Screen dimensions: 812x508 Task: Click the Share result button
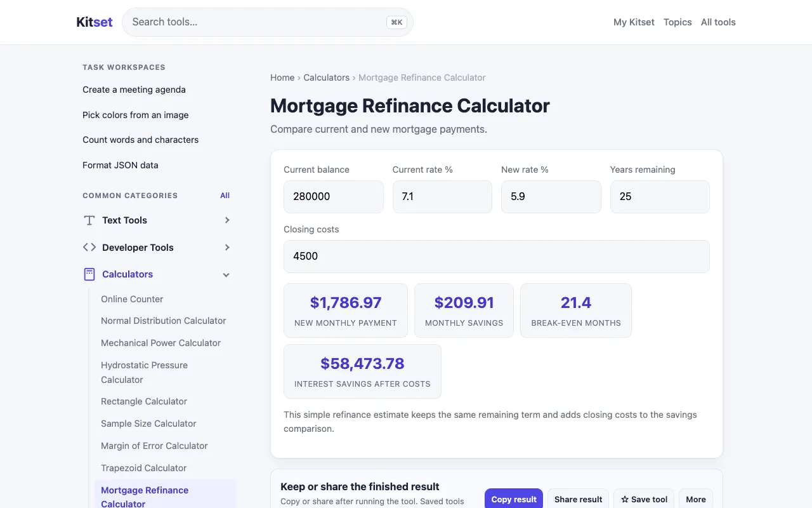579,499
